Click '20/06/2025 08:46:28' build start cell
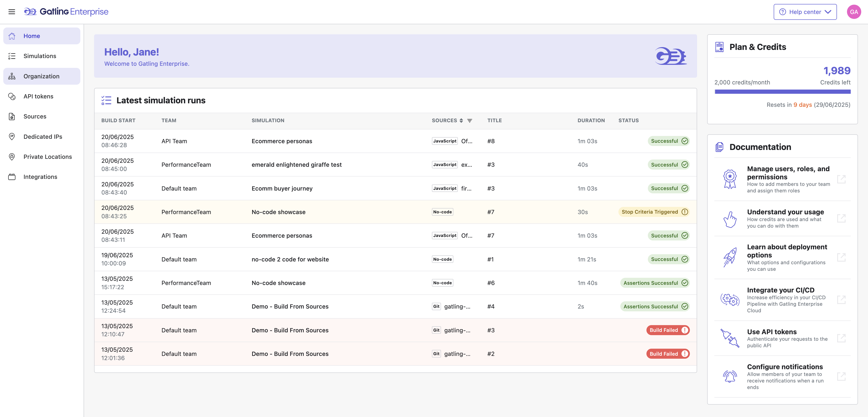Screen dimensions: 868x417 118,141
